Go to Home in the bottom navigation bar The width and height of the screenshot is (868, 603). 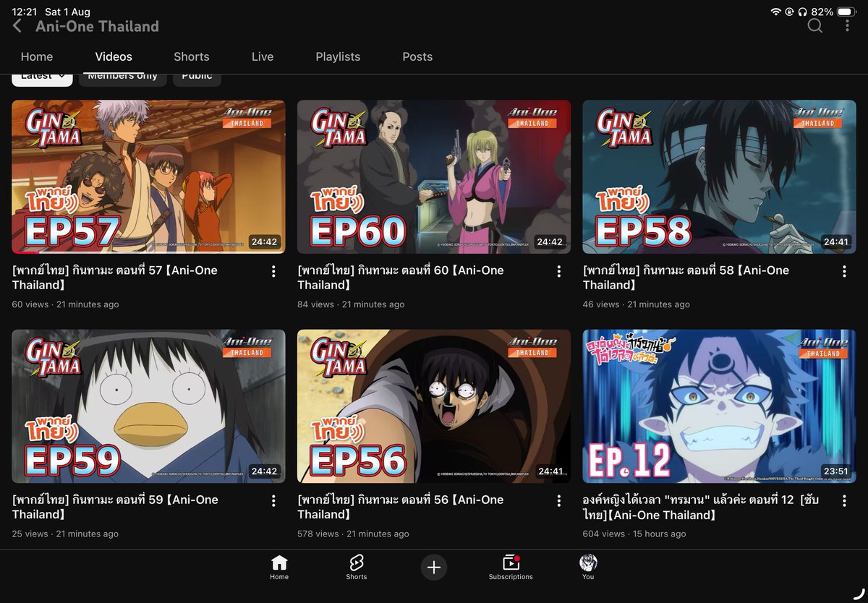point(279,568)
